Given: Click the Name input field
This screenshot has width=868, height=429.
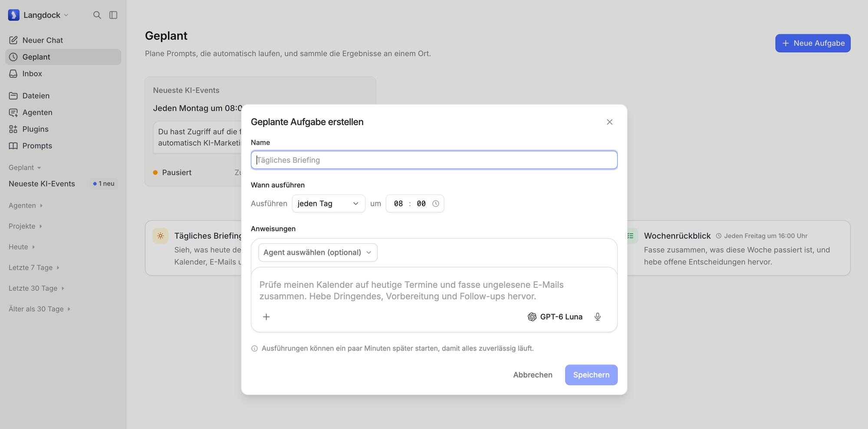Looking at the screenshot, I should [434, 160].
